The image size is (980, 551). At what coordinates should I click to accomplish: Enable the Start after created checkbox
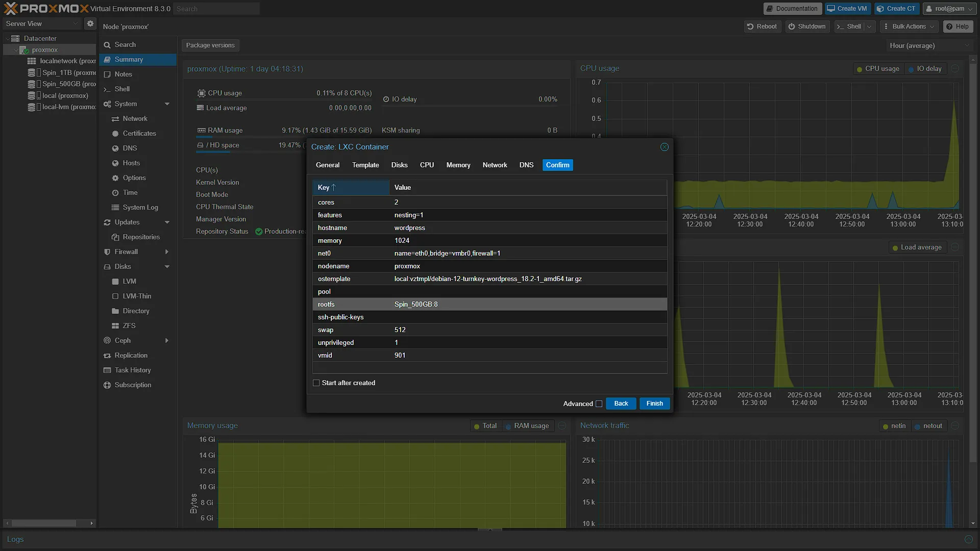click(316, 383)
